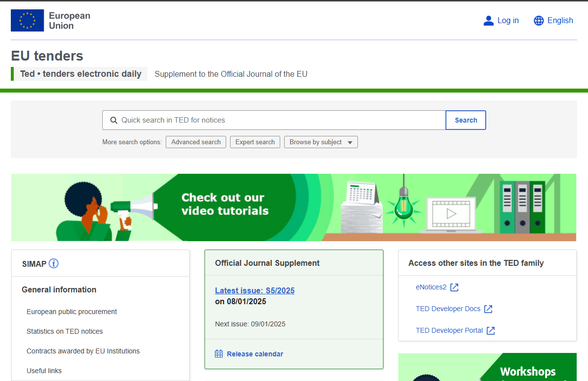Click the Official Journal Supplement heading

pos(267,263)
